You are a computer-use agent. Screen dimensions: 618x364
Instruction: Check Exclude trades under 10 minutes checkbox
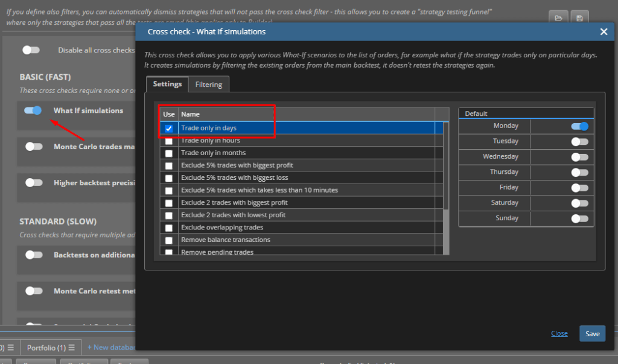pyautogui.click(x=169, y=191)
